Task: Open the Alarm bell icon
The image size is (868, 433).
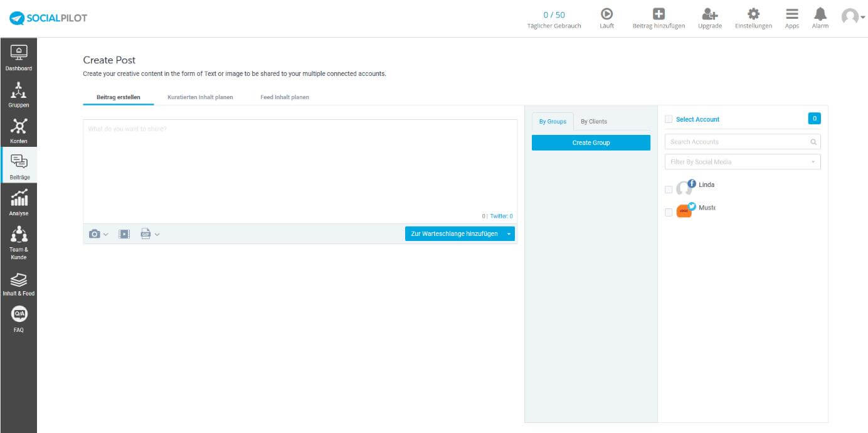Action: (x=820, y=14)
